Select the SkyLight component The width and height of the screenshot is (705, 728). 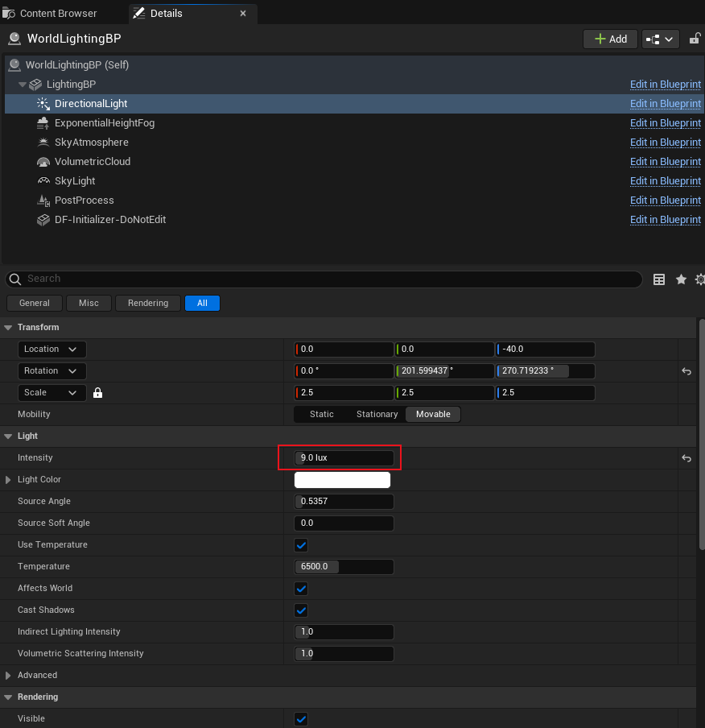(x=75, y=181)
